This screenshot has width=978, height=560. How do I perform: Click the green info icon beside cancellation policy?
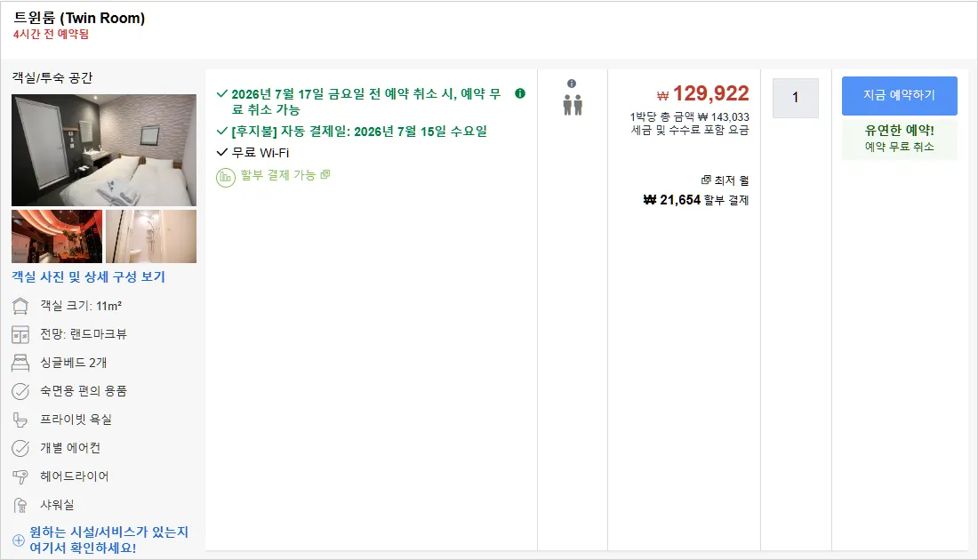click(x=520, y=93)
